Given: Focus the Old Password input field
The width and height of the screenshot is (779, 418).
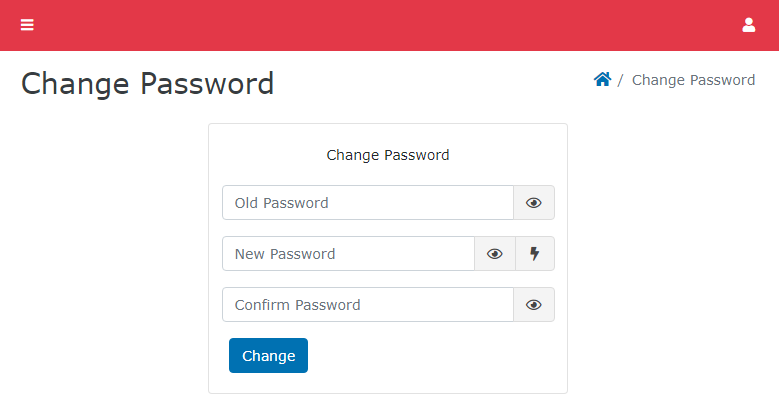Looking at the screenshot, I should point(367,203).
